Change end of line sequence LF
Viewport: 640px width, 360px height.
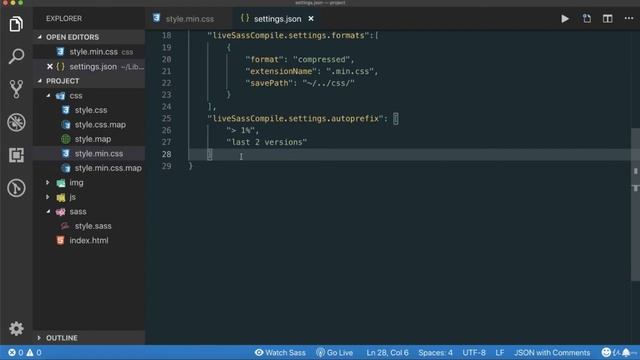pyautogui.click(x=500, y=353)
